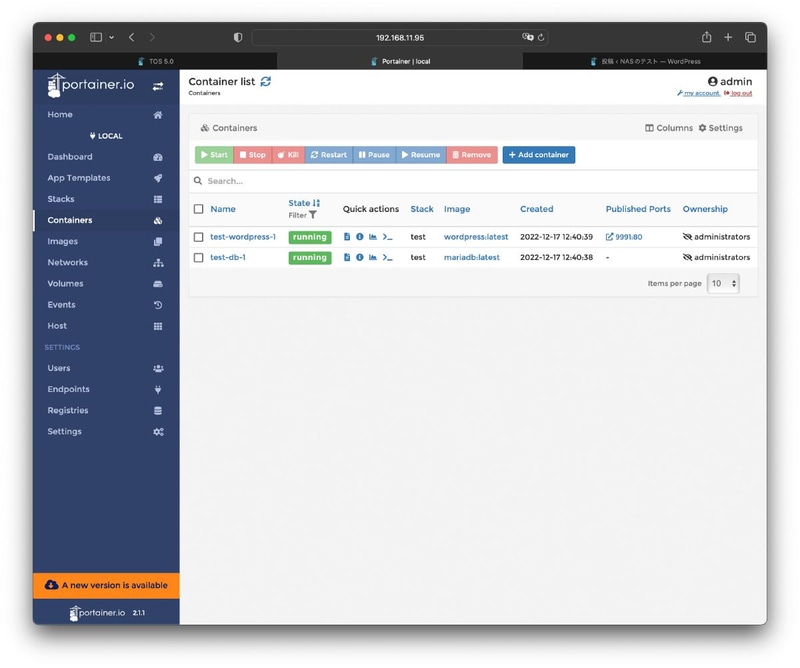Select the test-wordpress-1 container checkbox
Image resolution: width=800 pixels, height=668 pixels.
(196, 237)
